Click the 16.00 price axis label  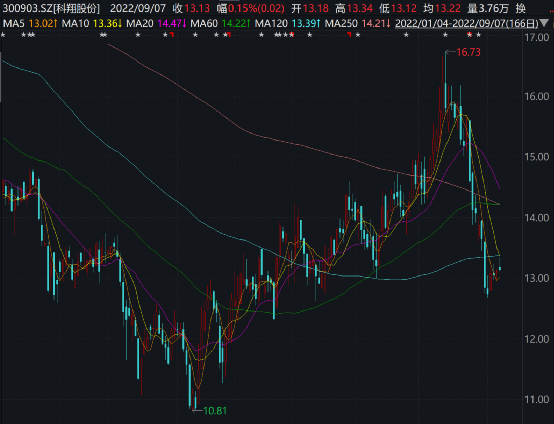click(537, 96)
